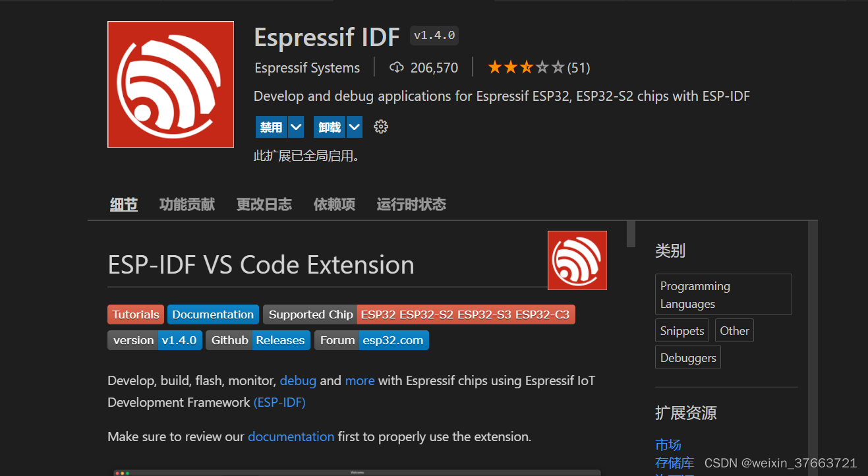Select the Programming Languages category
This screenshot has height=476, width=868.
(x=724, y=295)
